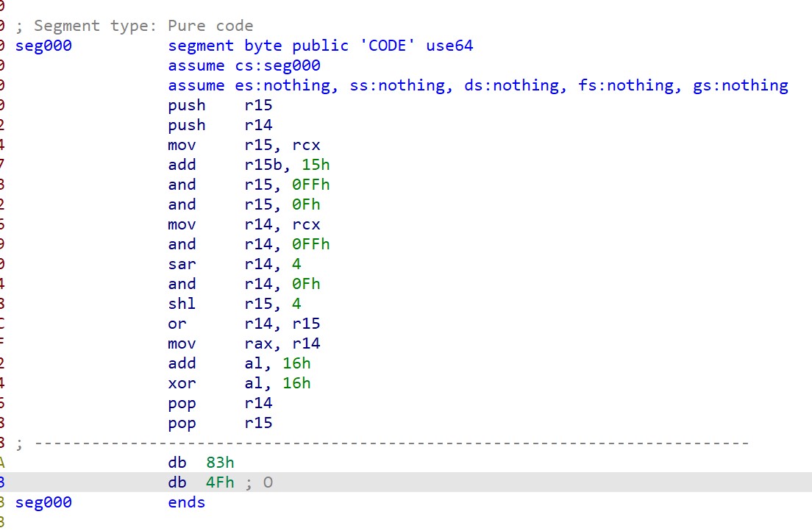The height and width of the screenshot is (531, 812).
Task: Select the 'Segment type: Pure code' comment
Action: pyautogui.click(x=143, y=26)
